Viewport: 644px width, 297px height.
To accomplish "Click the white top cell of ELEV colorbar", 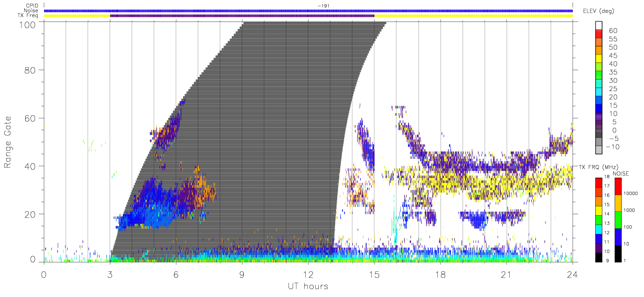I will (598, 25).
